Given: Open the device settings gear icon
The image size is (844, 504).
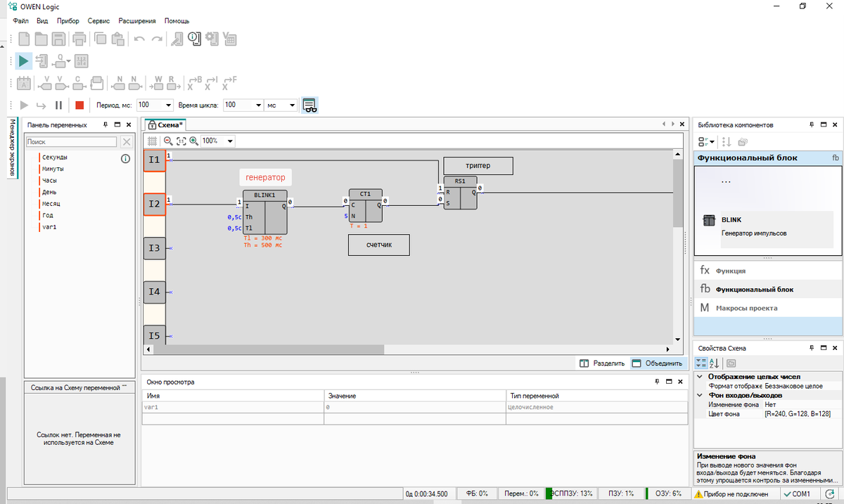Looking at the screenshot, I should [212, 39].
